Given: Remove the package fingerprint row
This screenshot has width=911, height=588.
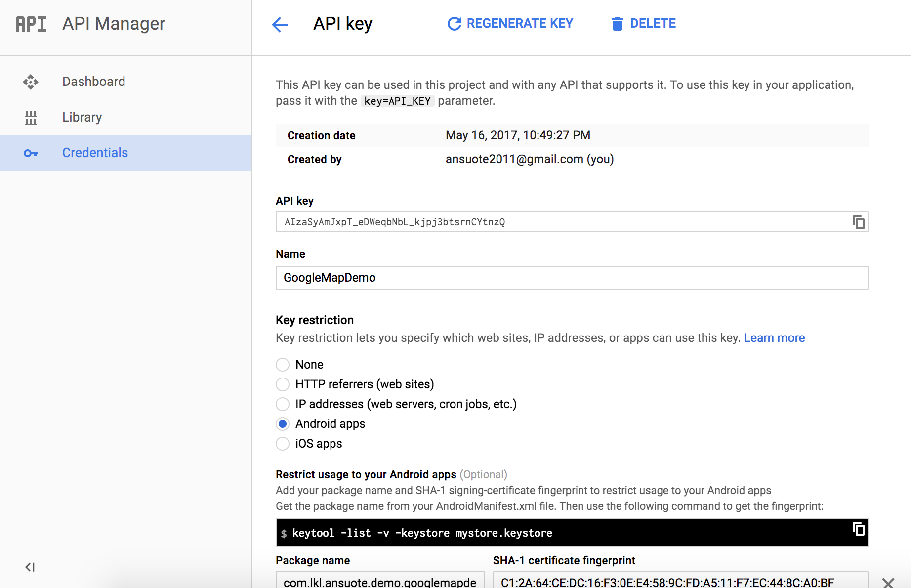Looking at the screenshot, I should click(888, 583).
